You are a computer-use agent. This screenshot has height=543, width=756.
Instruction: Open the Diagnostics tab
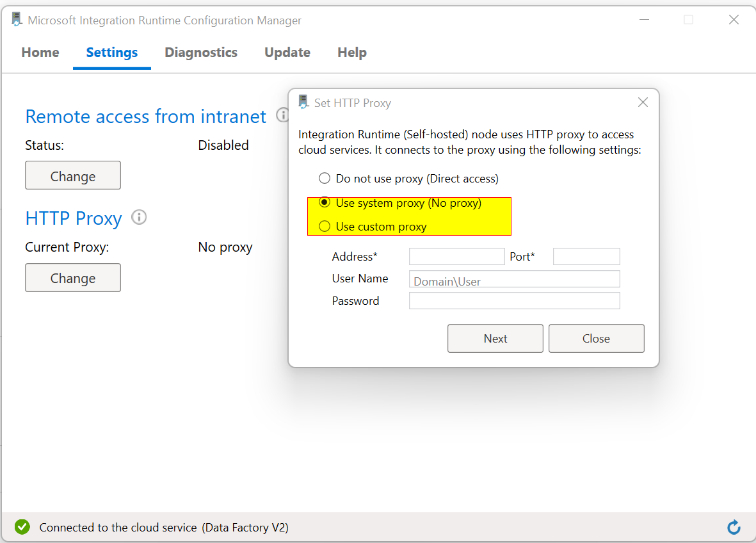200,53
